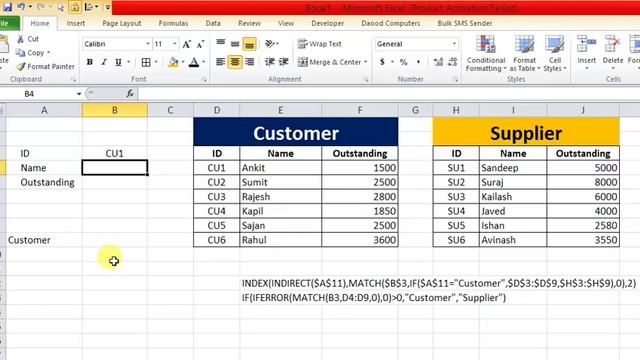640x360 pixels.
Task: Click the Orientation text angle icon
Action: (x=270, y=43)
